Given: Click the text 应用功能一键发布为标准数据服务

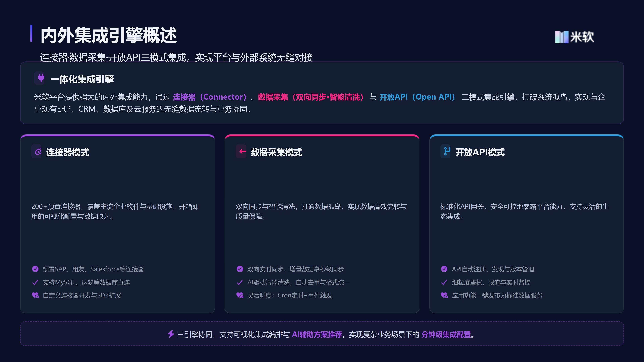Looking at the screenshot, I should pos(497,295).
